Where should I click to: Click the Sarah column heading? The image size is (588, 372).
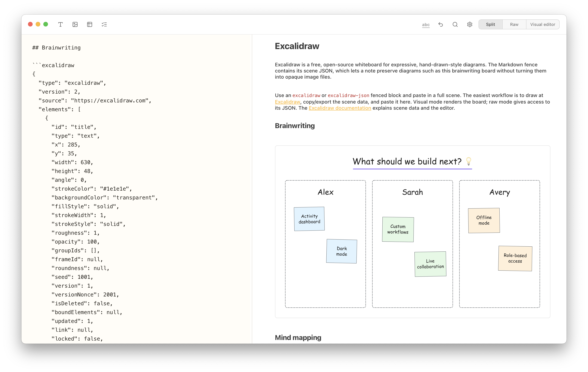pos(413,192)
